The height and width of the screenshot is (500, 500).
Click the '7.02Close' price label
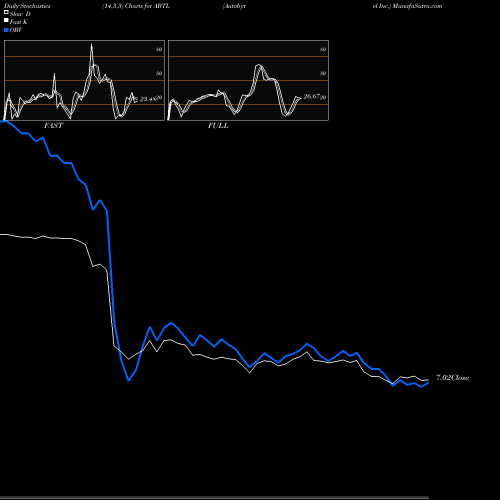click(453, 377)
